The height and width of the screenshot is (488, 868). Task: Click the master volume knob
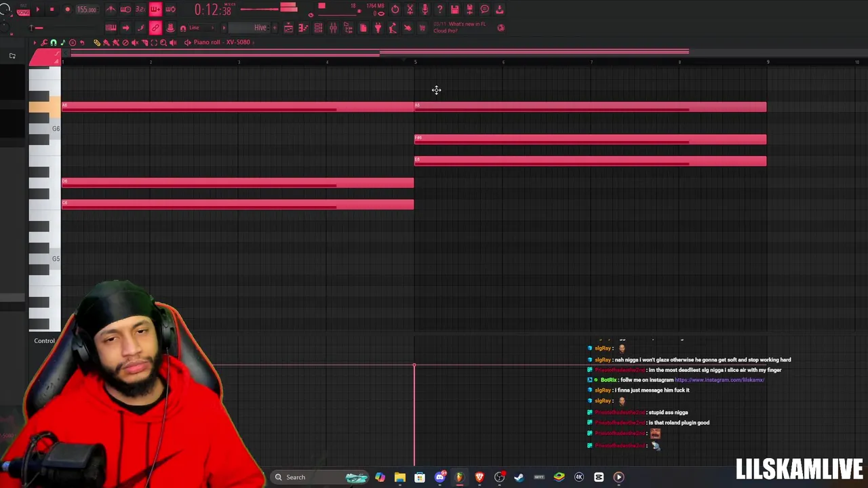(x=5, y=9)
